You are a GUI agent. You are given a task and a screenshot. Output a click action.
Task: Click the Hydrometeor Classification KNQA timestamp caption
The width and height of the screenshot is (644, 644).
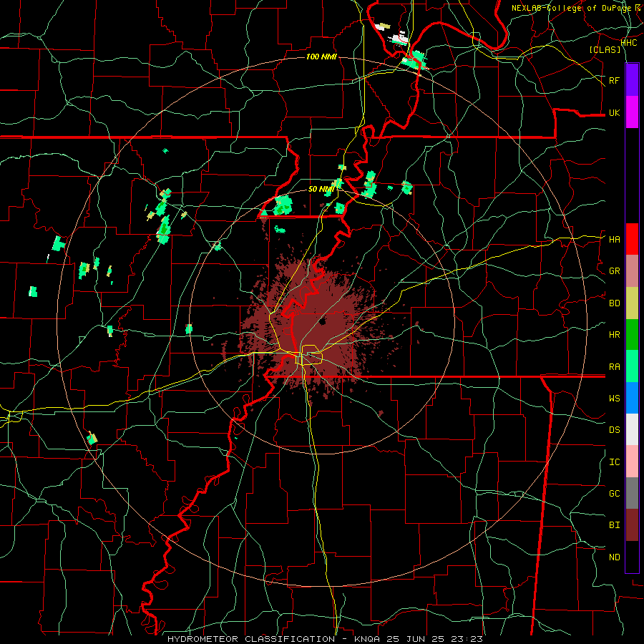[x=325, y=639]
